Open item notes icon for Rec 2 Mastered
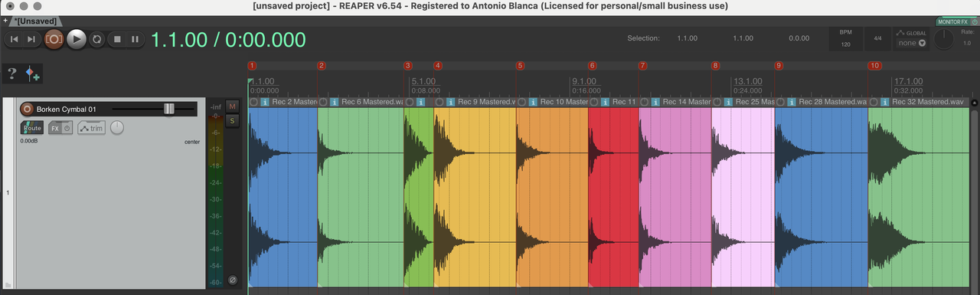 [265, 102]
